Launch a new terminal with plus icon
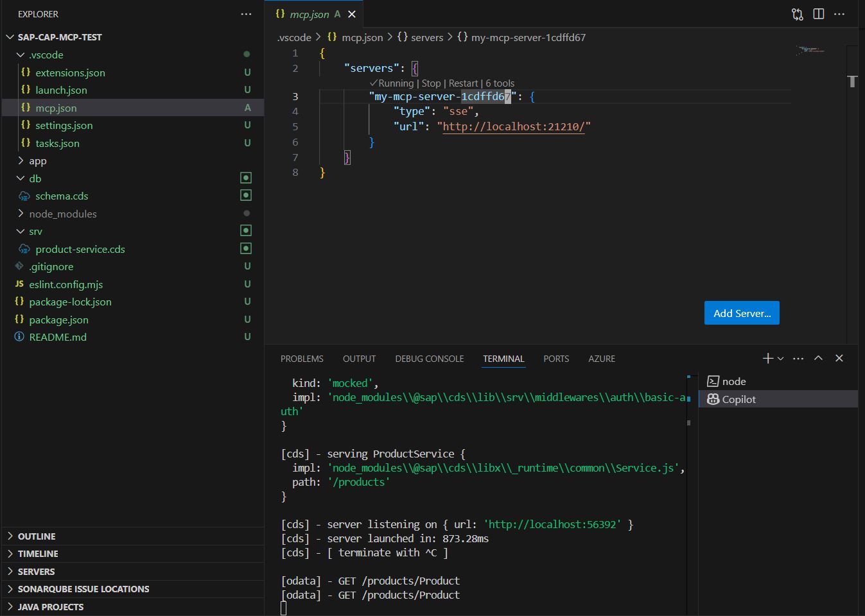865x616 pixels. point(767,358)
